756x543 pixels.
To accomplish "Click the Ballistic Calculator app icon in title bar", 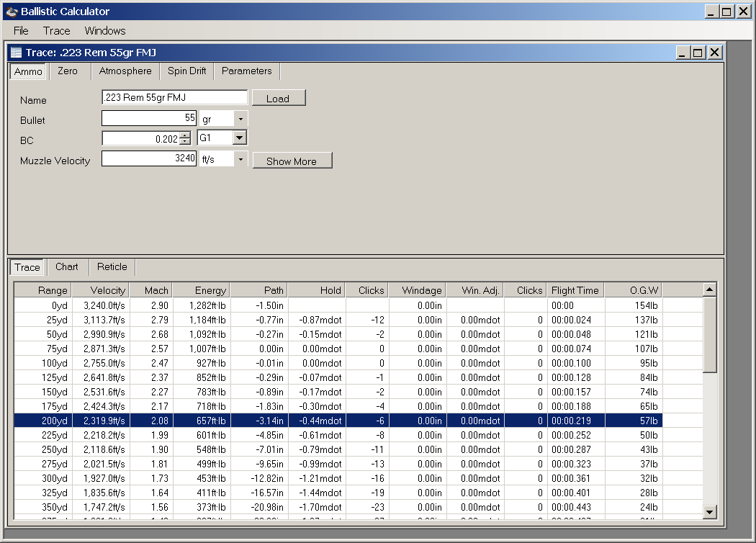I will click(x=12, y=12).
